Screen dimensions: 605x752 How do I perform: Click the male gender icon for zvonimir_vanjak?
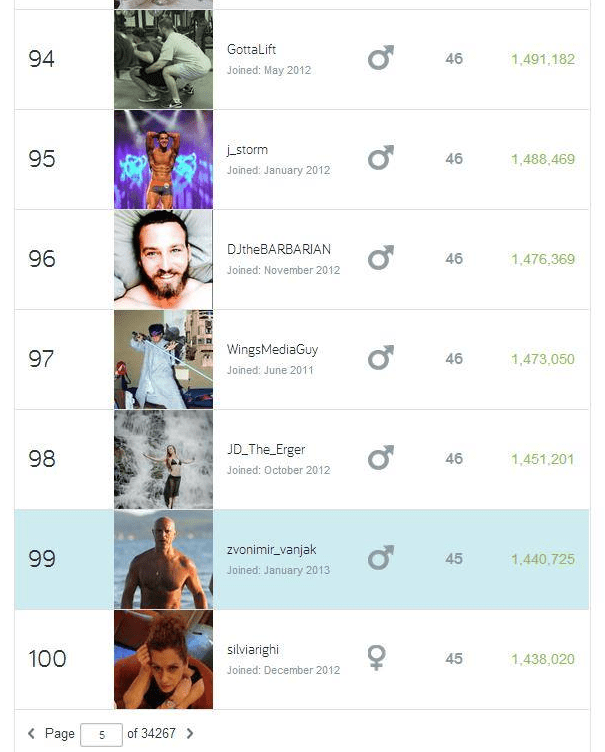pyautogui.click(x=380, y=558)
